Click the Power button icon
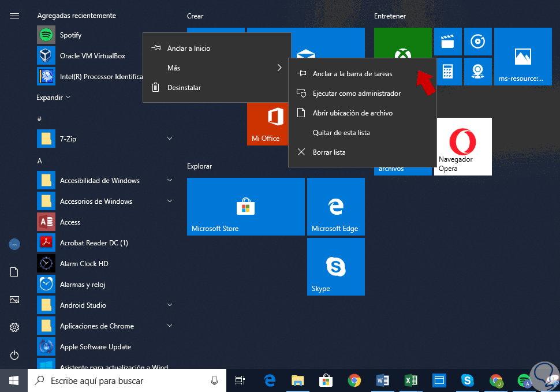560x392 pixels. tap(14, 355)
